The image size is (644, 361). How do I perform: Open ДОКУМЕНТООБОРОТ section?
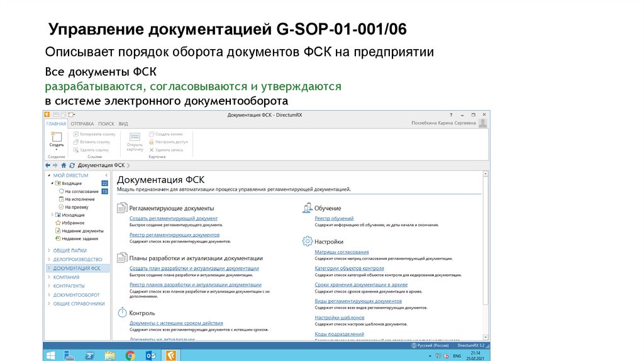pyautogui.click(x=76, y=295)
